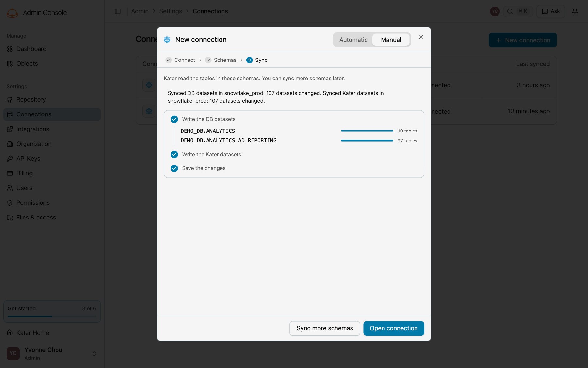Expand the Yvonne Chou account switcher
This screenshot has width=588, height=368.
94,354
